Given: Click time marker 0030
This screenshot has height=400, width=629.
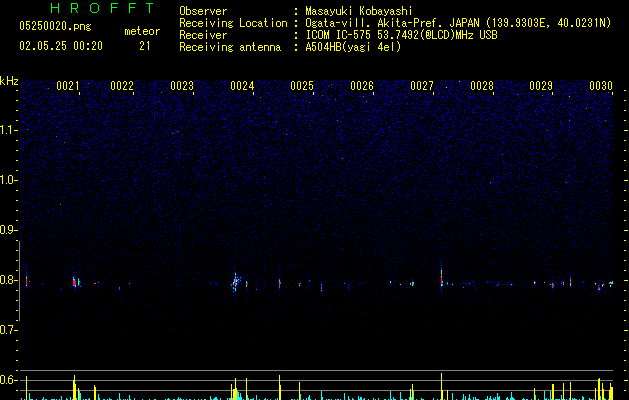Looking at the screenshot, I should point(601,86).
